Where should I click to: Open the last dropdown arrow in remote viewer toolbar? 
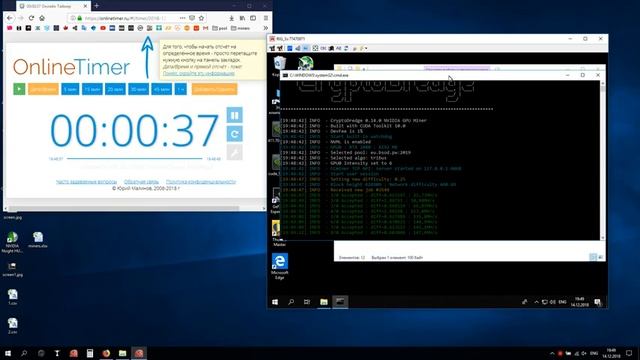click(x=366, y=48)
